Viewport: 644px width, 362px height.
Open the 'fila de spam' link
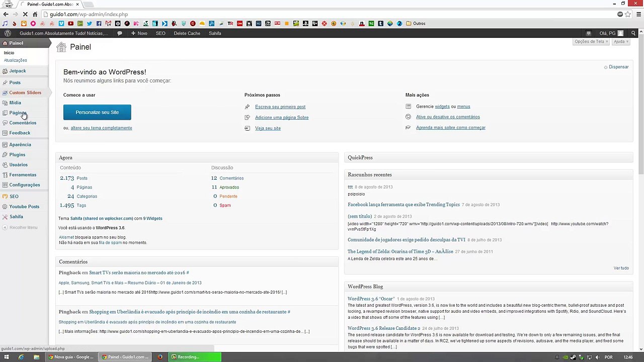click(x=110, y=242)
